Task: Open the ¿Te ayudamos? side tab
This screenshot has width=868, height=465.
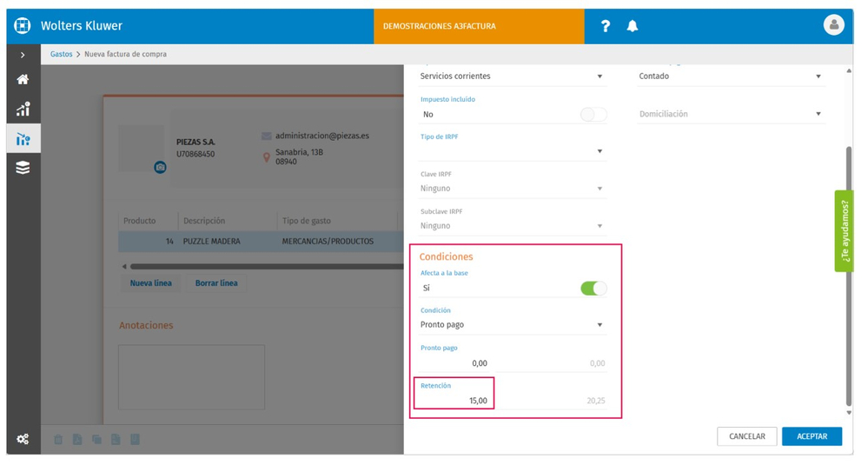Action: pyautogui.click(x=845, y=231)
